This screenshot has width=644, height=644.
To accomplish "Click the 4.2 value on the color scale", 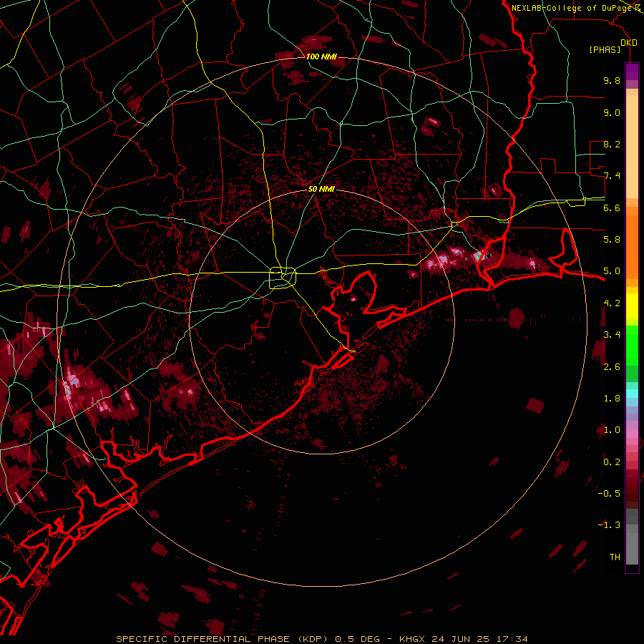I will [x=612, y=303].
